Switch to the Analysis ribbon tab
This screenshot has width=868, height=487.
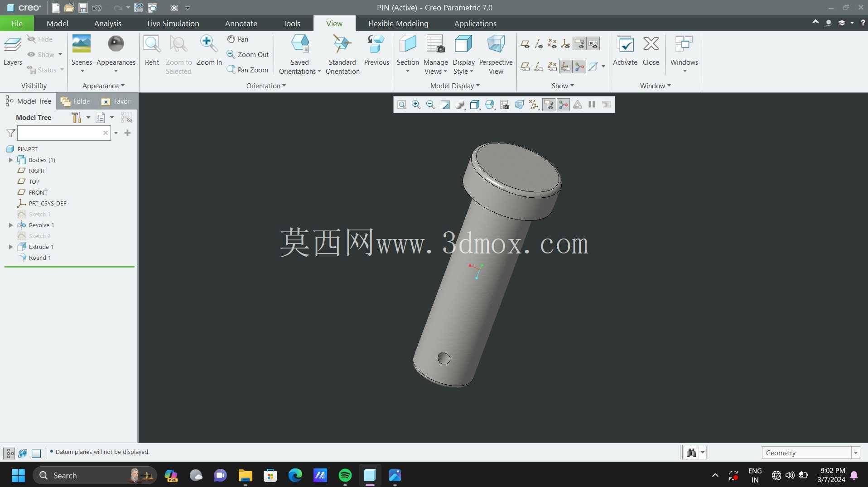pyautogui.click(x=108, y=24)
